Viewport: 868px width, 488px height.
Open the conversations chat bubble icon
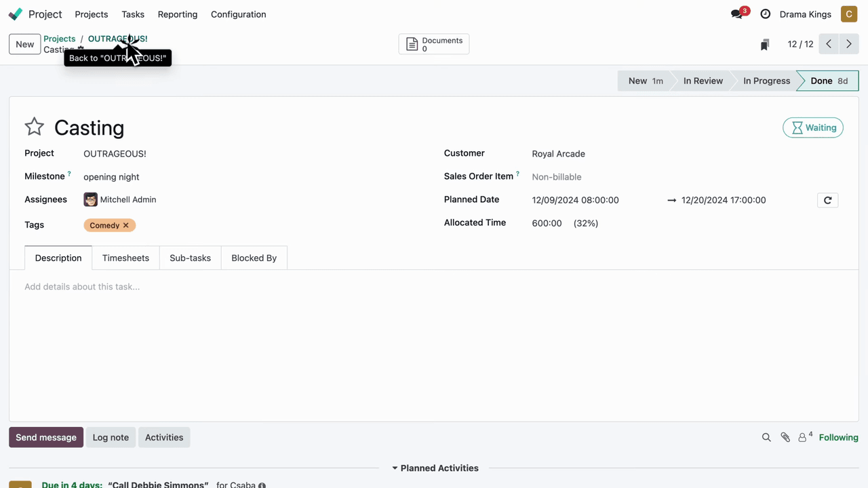tap(736, 14)
